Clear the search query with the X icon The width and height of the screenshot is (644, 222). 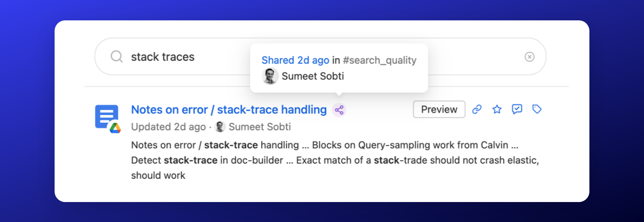coord(529,57)
